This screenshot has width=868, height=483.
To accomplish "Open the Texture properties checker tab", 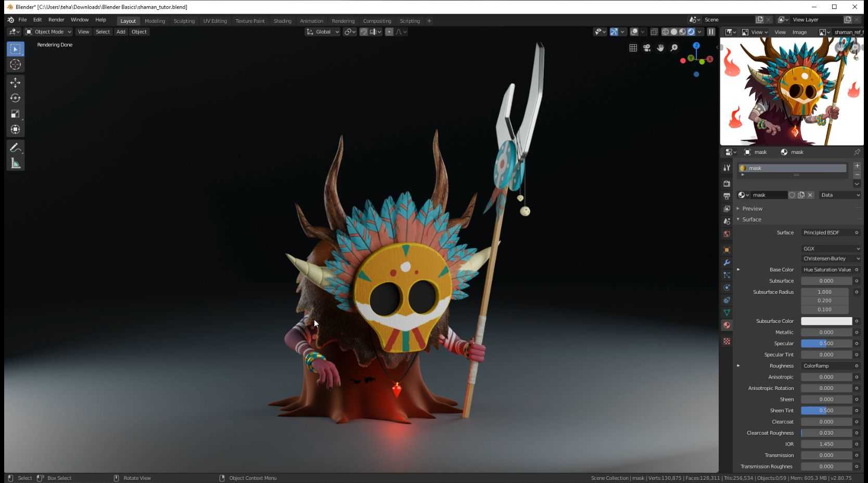I will point(727,341).
